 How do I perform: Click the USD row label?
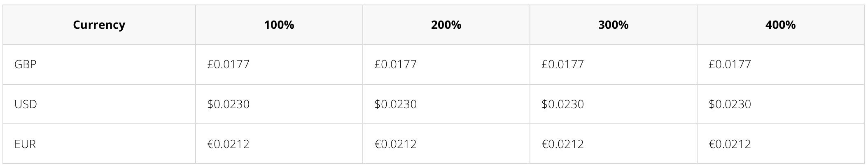click(x=26, y=104)
